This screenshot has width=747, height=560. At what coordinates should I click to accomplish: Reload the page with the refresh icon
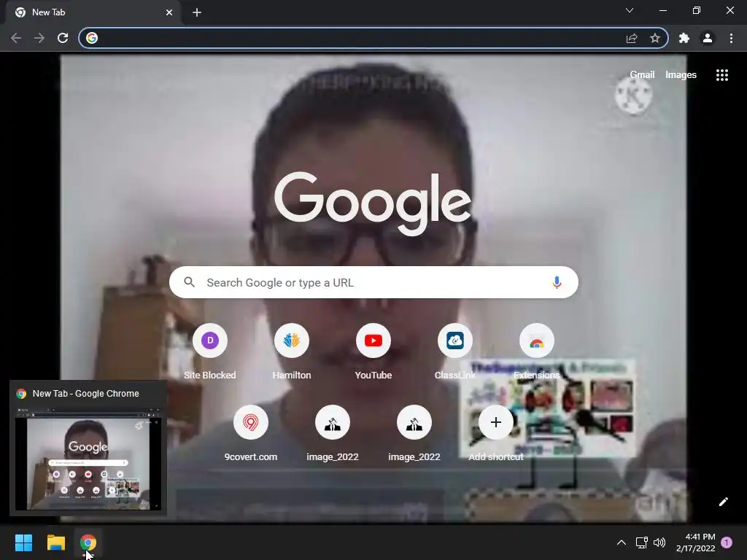pyautogui.click(x=63, y=38)
